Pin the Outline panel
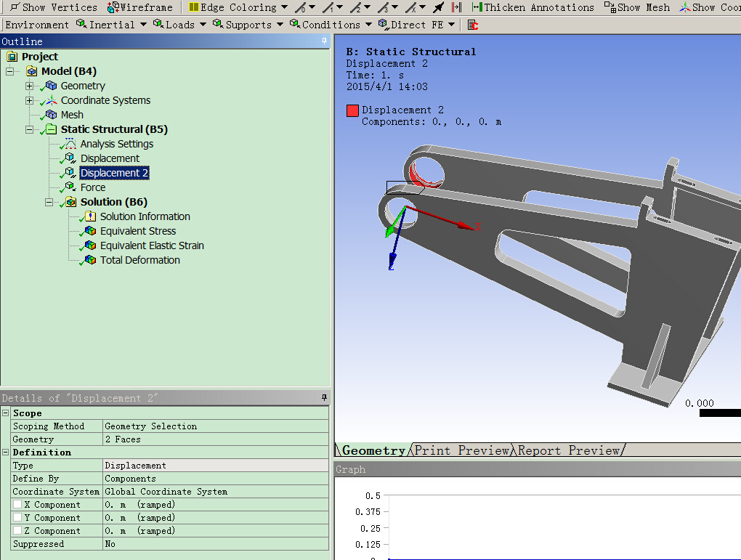The width and height of the screenshot is (741, 560). [x=324, y=41]
